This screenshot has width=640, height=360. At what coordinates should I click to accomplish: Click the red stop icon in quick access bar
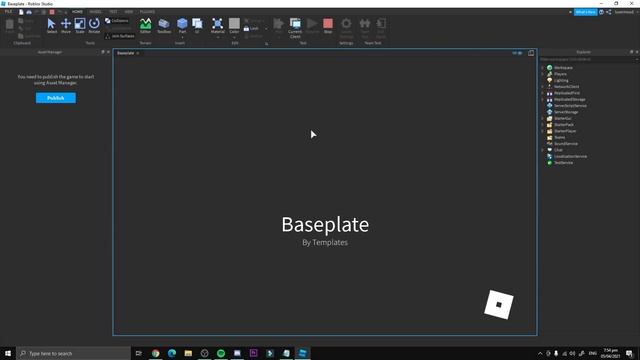pyautogui.click(x=52, y=12)
